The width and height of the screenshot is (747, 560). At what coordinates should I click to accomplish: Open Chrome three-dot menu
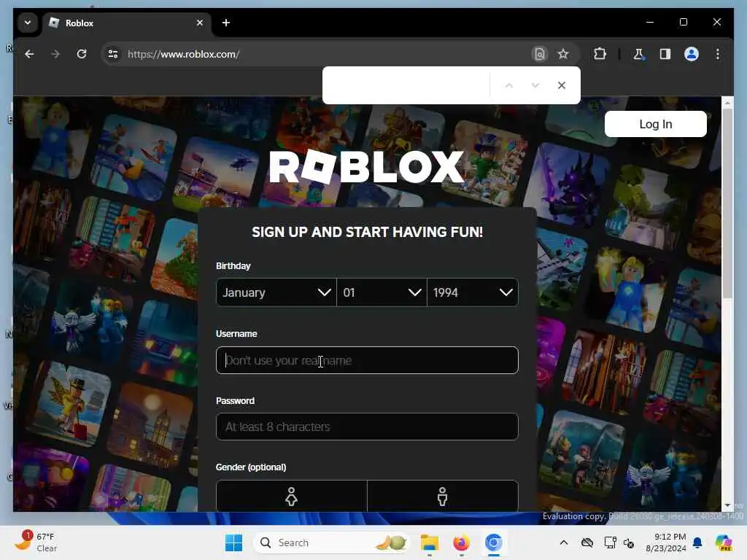pyautogui.click(x=718, y=54)
